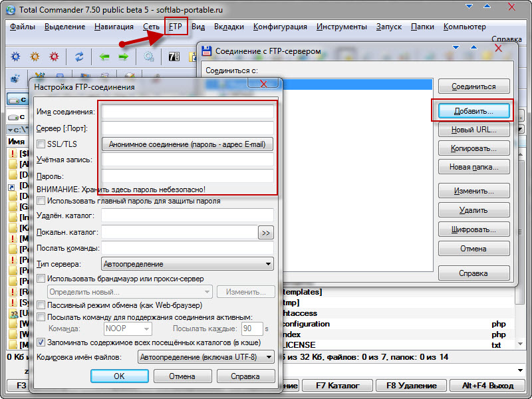Click the Соединиться button
The height and width of the screenshot is (399, 532).
pos(474,86)
